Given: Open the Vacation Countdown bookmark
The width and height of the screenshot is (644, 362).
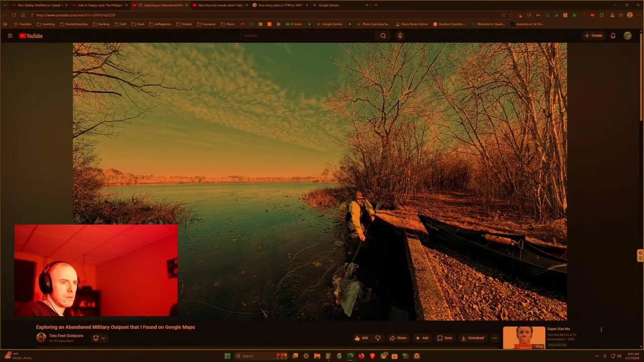Looking at the screenshot, I should [x=449, y=24].
